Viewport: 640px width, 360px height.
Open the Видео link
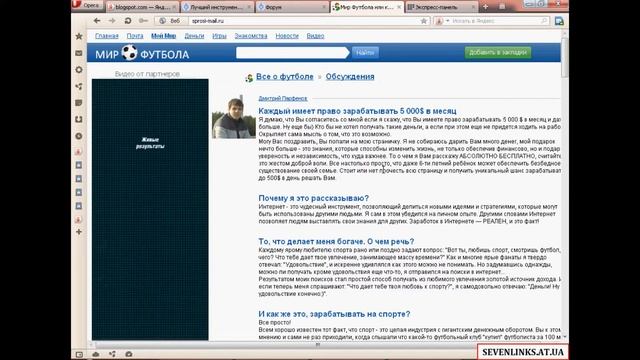(315, 36)
